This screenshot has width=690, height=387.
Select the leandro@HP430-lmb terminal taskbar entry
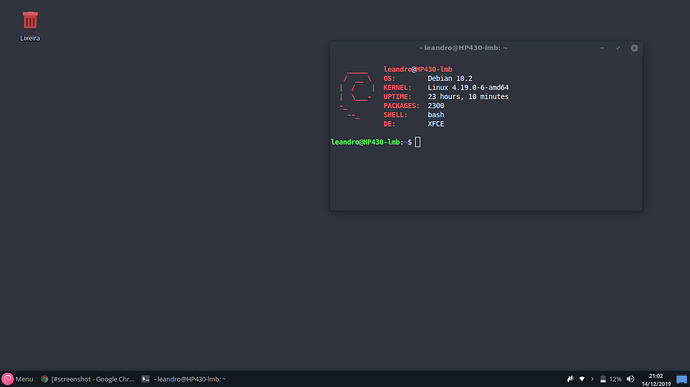tap(184, 379)
